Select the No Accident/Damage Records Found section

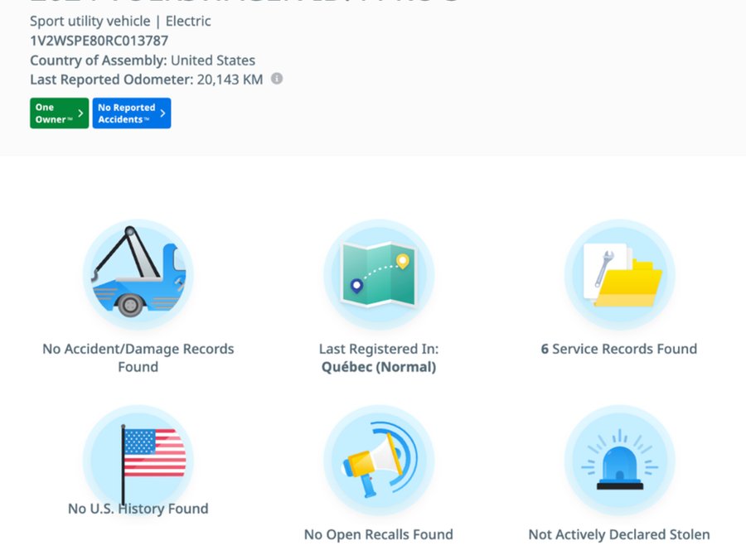tap(138, 358)
